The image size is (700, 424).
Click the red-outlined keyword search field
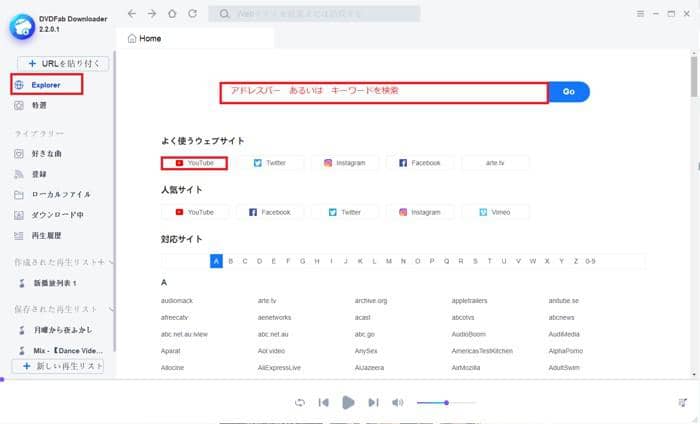pos(384,92)
